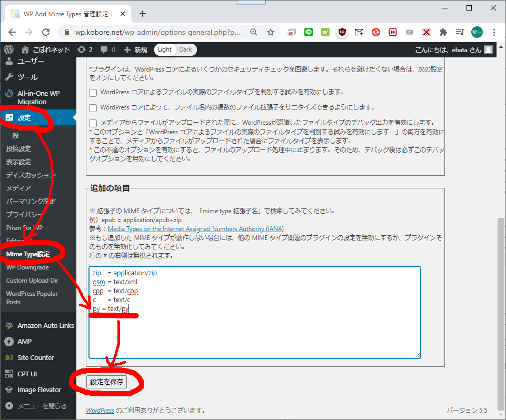The height and width of the screenshot is (420, 506).
Task: Click the uBlock Origin extension icon
Action: (342, 32)
